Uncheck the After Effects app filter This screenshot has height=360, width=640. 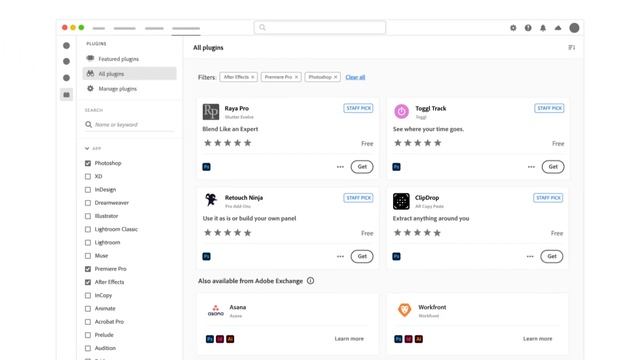88,282
